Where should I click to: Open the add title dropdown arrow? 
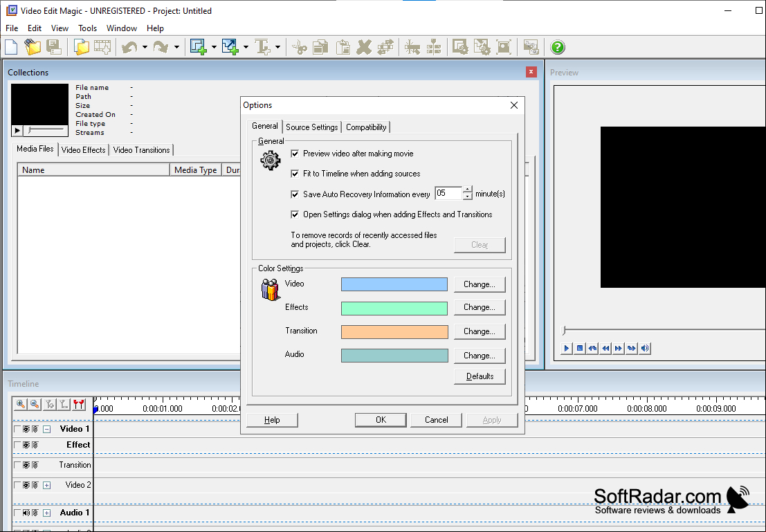coord(277,47)
